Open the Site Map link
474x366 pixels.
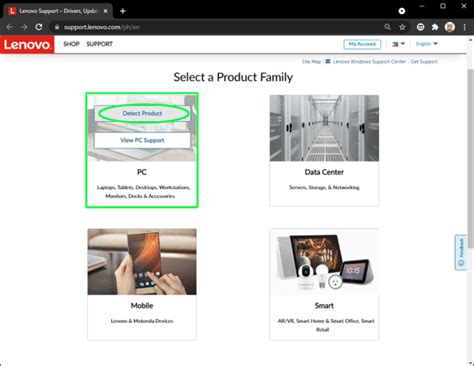311,62
